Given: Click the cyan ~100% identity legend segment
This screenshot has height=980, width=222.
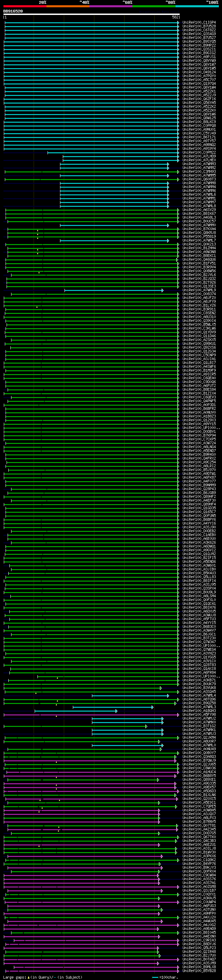Looking at the screenshot, I should click(x=197, y=6).
